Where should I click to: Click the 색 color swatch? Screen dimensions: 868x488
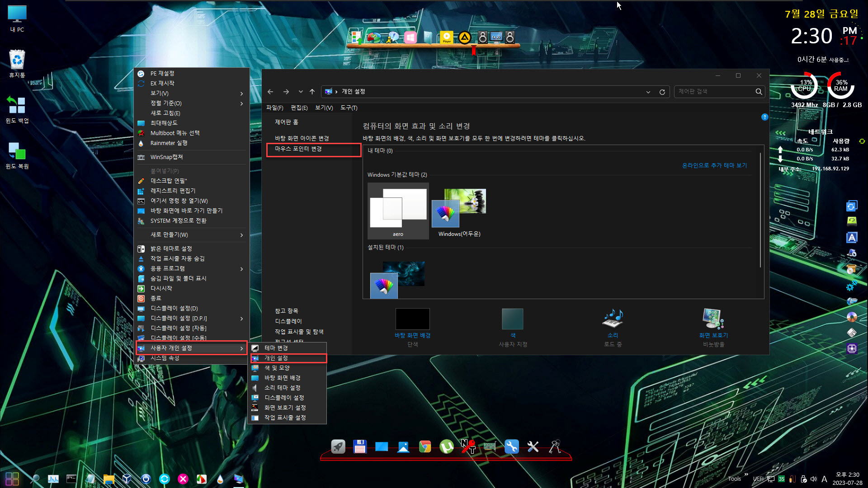pos(513,319)
